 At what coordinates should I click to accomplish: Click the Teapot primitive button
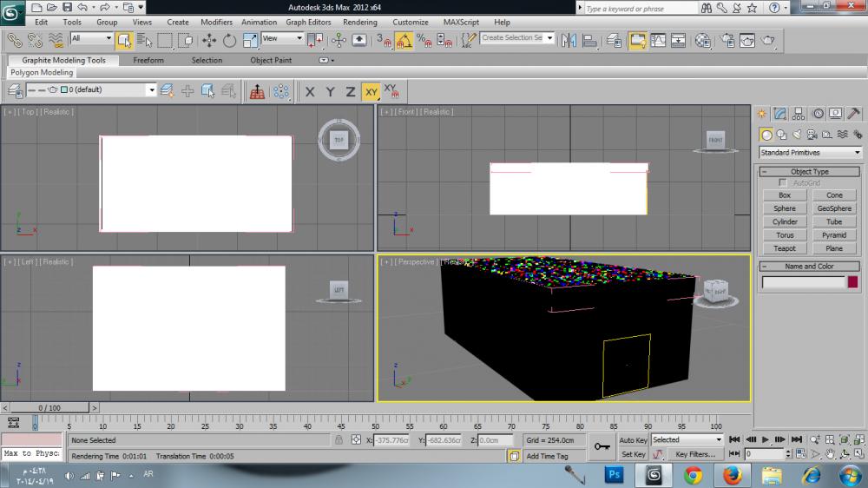[784, 248]
